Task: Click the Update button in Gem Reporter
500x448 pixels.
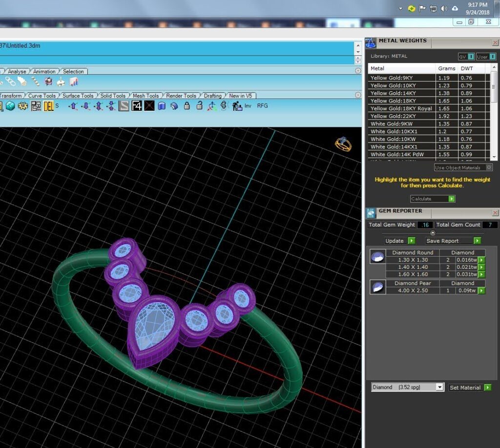Action: (400, 241)
